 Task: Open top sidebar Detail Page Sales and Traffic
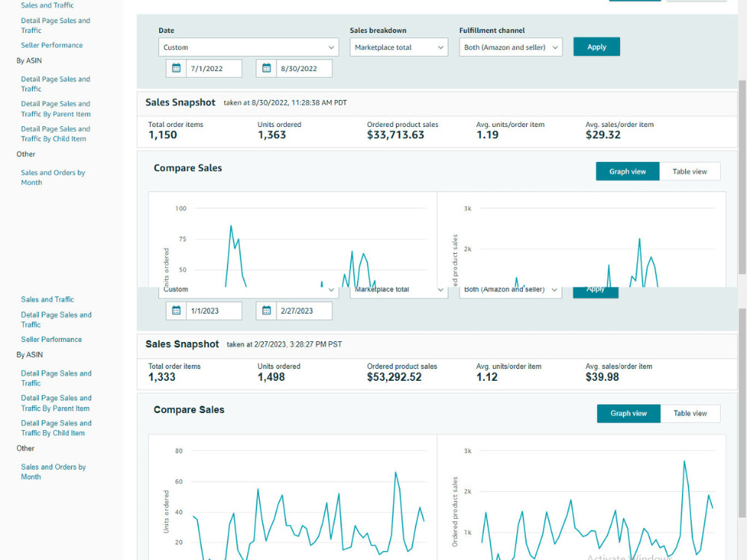pyautogui.click(x=55, y=25)
